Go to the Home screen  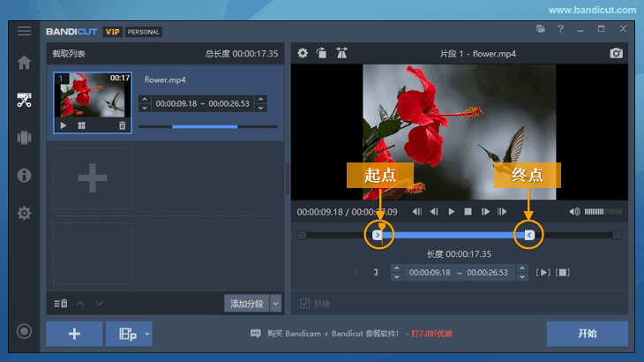(24, 63)
